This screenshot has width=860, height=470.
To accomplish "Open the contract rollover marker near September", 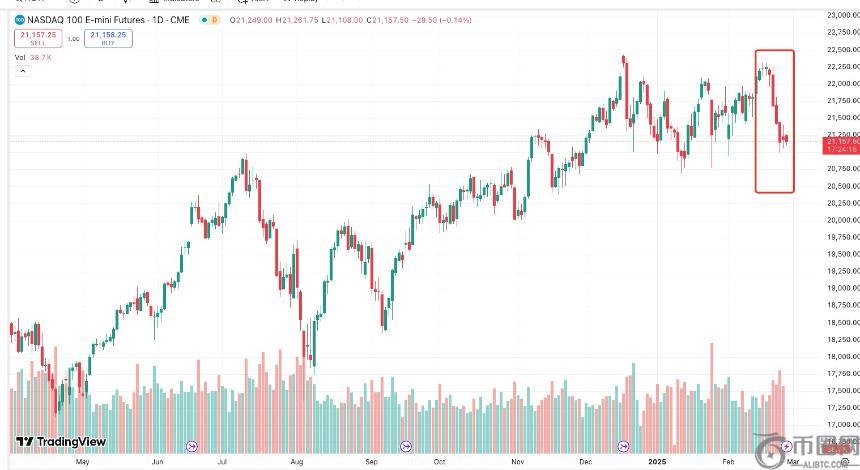I will coord(406,445).
